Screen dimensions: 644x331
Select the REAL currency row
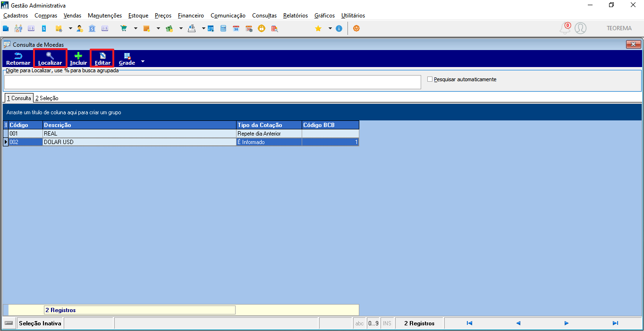[x=181, y=134]
